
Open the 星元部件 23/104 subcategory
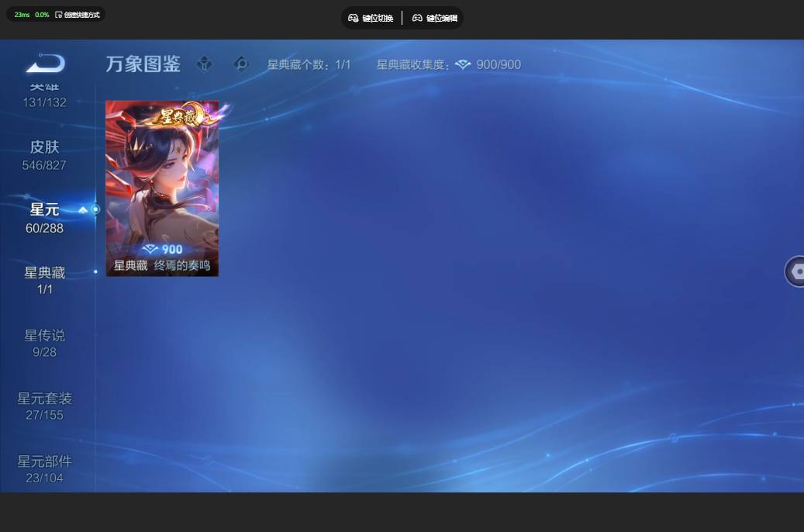[x=45, y=469]
